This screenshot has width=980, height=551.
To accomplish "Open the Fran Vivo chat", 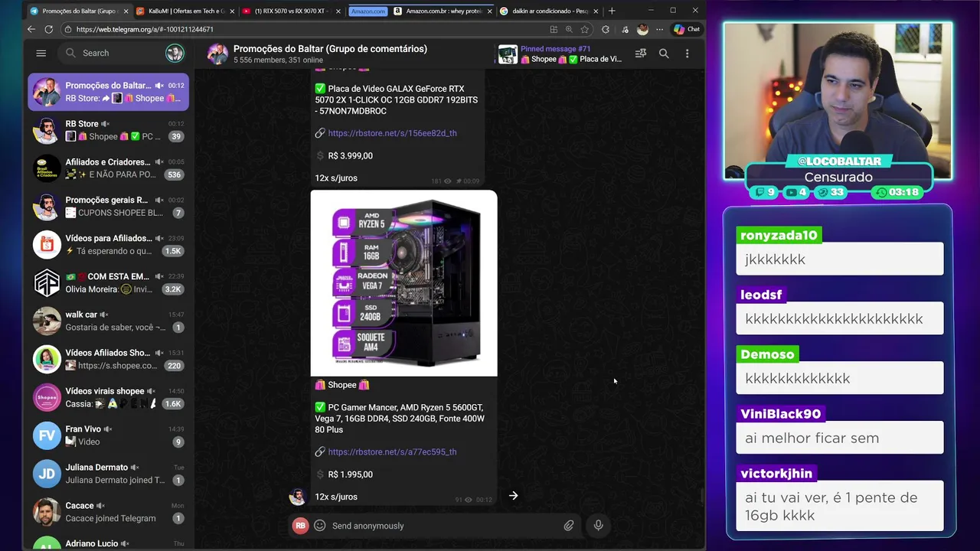I will pyautogui.click(x=109, y=435).
